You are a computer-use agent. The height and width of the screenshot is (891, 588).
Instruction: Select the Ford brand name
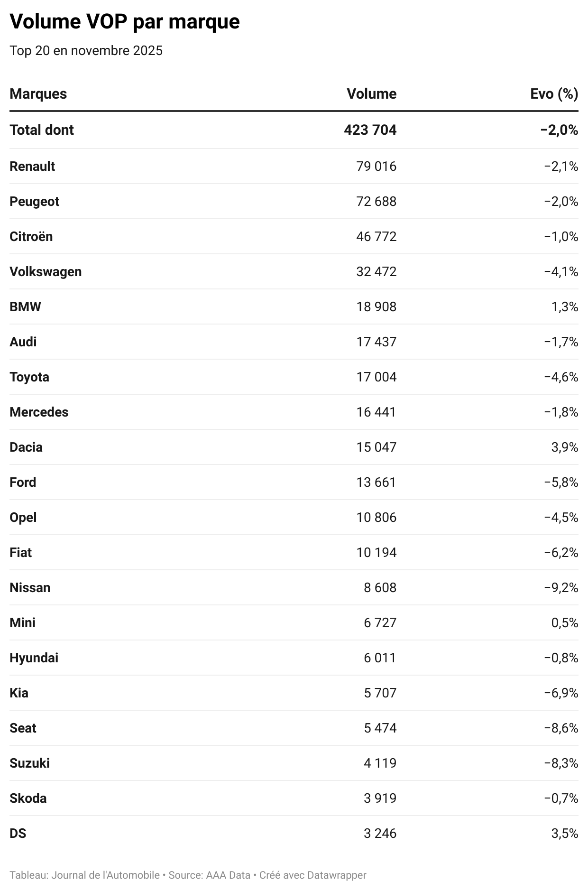23,483
